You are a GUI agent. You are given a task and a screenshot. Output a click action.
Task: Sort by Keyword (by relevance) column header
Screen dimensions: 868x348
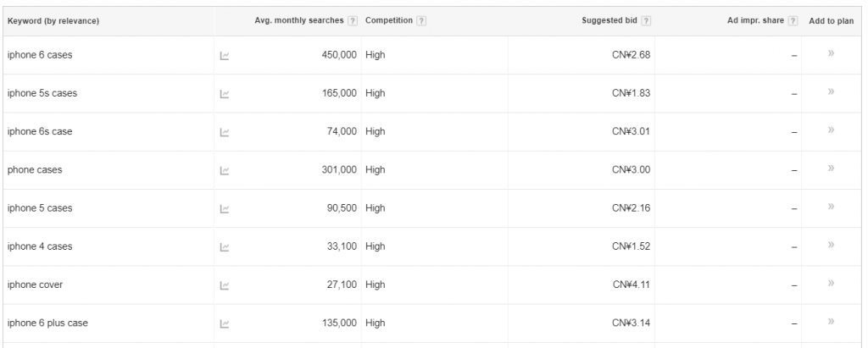pos(53,20)
